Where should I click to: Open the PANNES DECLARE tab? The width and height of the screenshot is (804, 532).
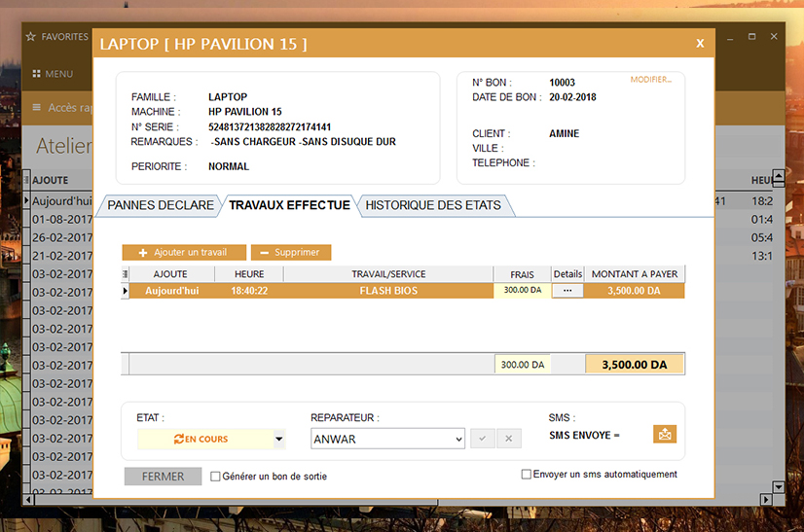pyautogui.click(x=161, y=205)
